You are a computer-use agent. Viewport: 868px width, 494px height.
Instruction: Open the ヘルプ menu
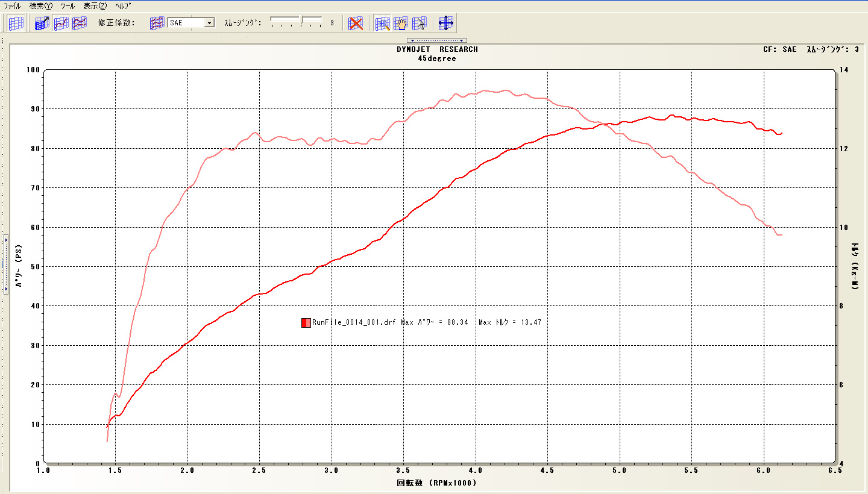(123, 5)
